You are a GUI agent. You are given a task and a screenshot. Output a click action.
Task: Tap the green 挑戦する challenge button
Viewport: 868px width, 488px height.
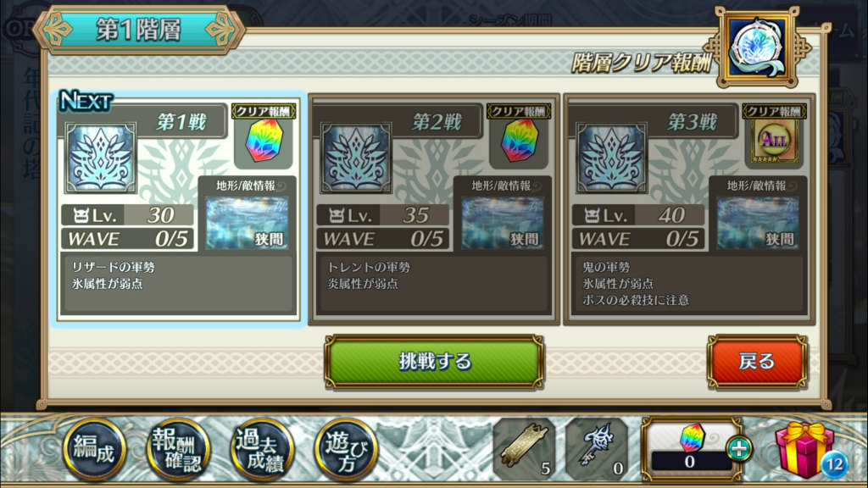434,361
